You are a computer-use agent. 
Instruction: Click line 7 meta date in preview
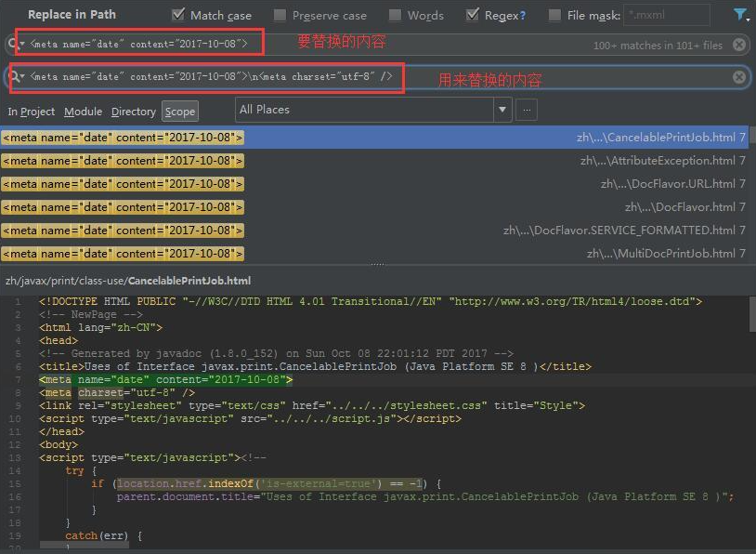[166, 380]
